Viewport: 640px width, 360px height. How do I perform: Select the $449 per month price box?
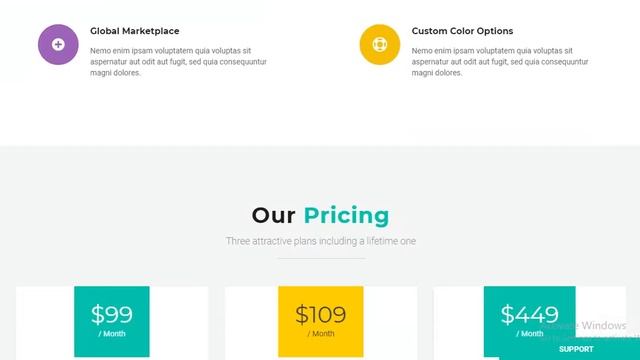point(530,322)
